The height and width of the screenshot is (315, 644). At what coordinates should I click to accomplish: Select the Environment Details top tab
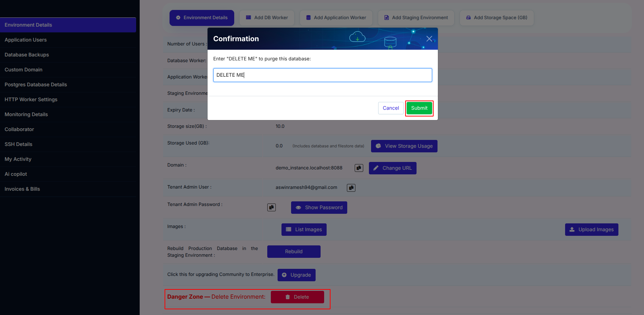pos(202,18)
